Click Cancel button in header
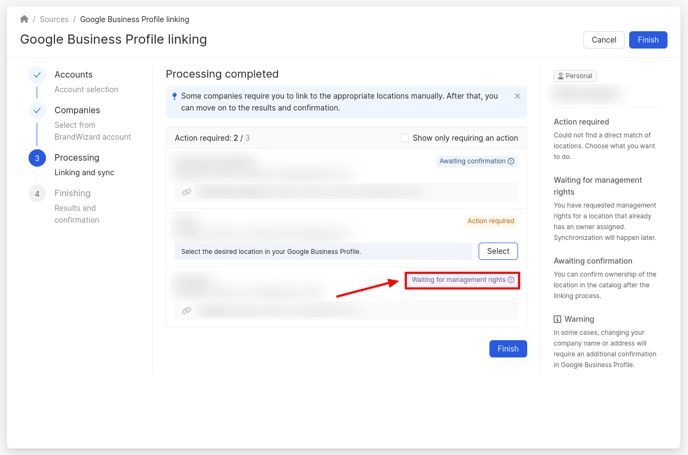688x455 pixels. (x=603, y=40)
